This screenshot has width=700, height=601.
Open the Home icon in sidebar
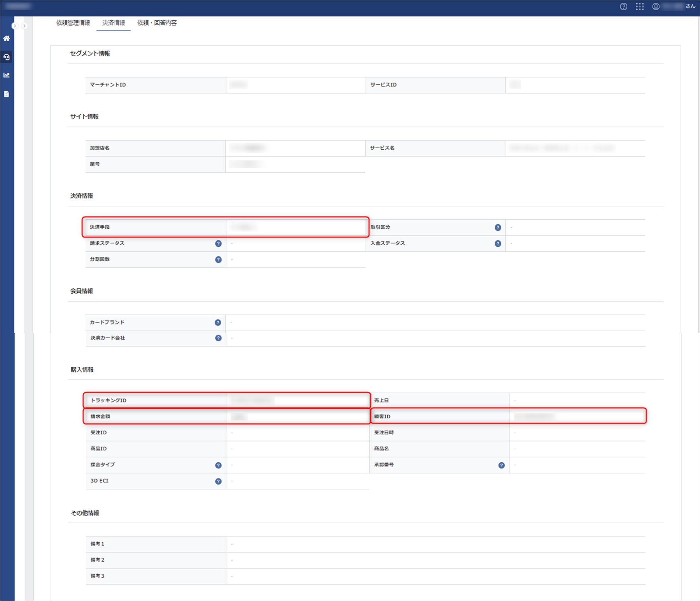(x=6, y=38)
